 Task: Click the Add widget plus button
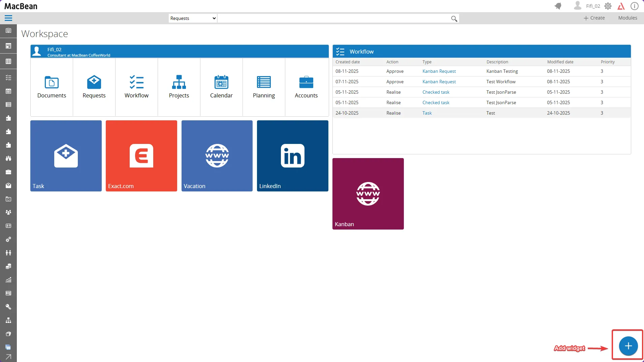(628, 346)
